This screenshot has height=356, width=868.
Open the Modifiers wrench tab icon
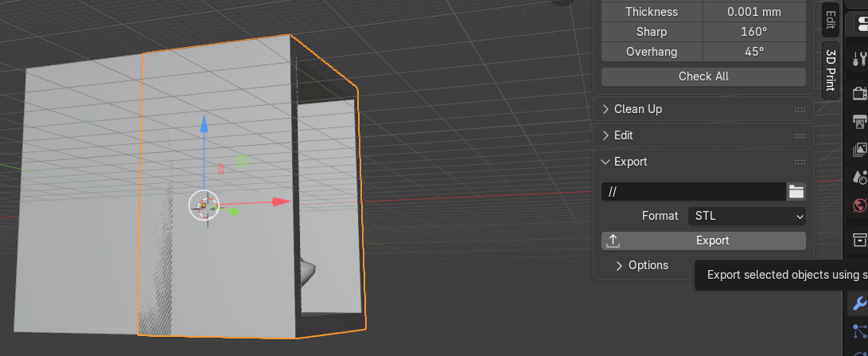pyautogui.click(x=859, y=304)
